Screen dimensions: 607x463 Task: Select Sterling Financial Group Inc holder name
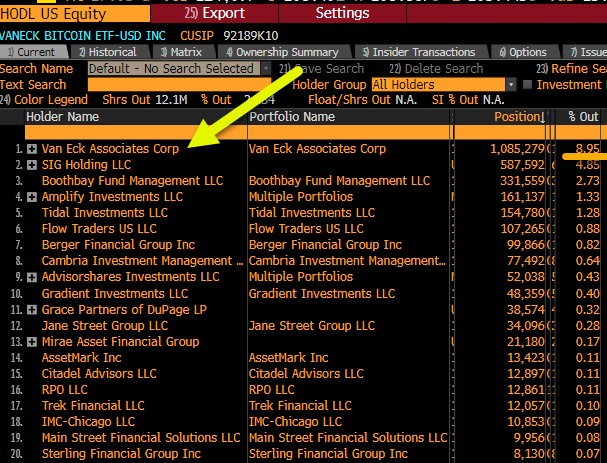pyautogui.click(x=121, y=454)
